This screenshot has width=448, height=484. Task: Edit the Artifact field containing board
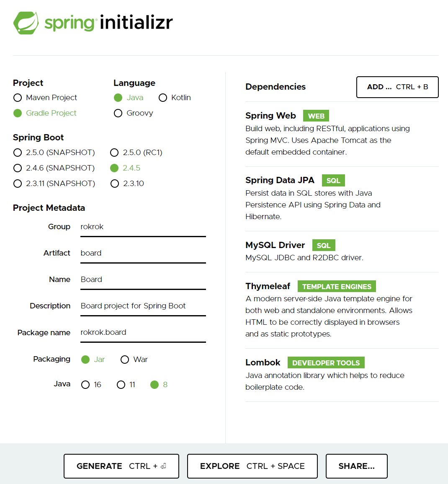pyautogui.click(x=143, y=254)
